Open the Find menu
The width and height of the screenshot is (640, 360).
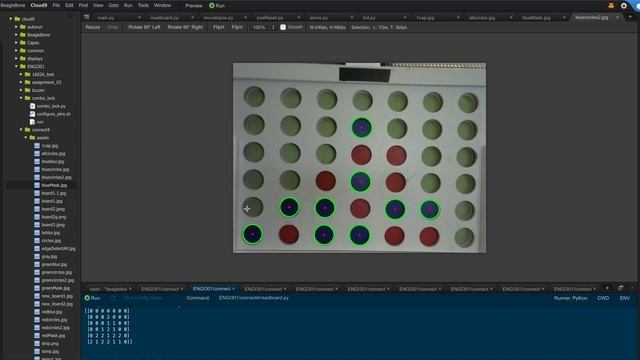point(83,5)
